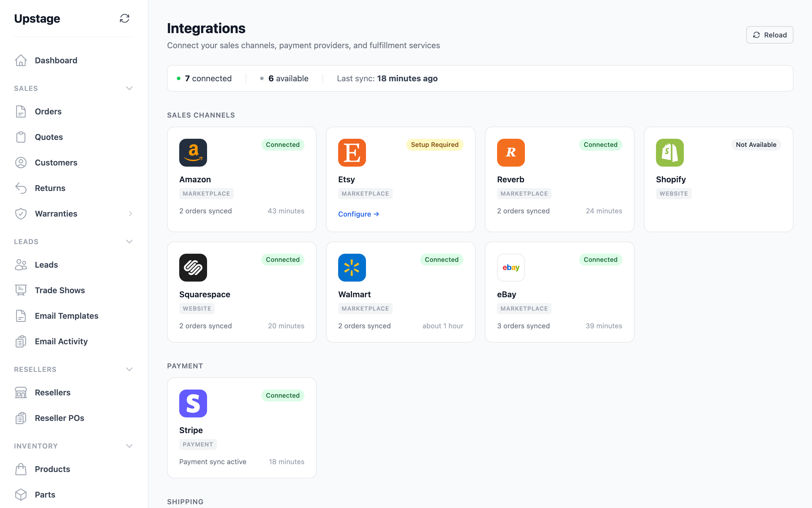Click the Shopify Not Available badge

pyautogui.click(x=756, y=145)
